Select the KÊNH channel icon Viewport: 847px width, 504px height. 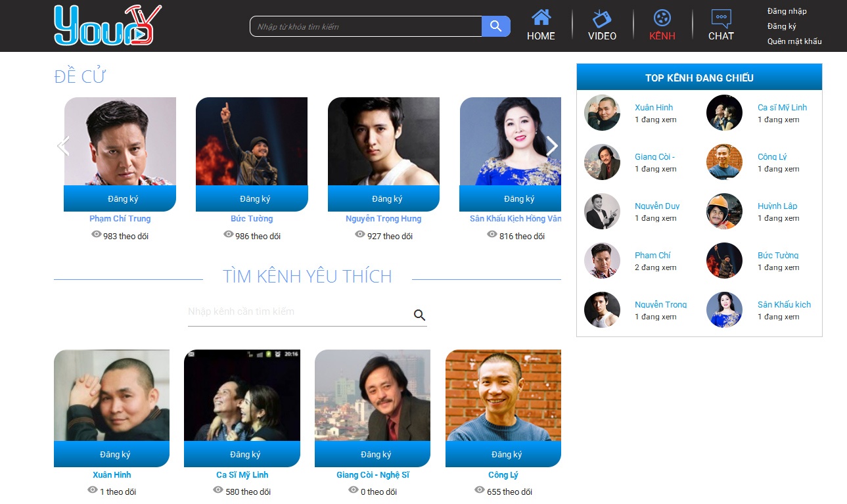point(662,18)
